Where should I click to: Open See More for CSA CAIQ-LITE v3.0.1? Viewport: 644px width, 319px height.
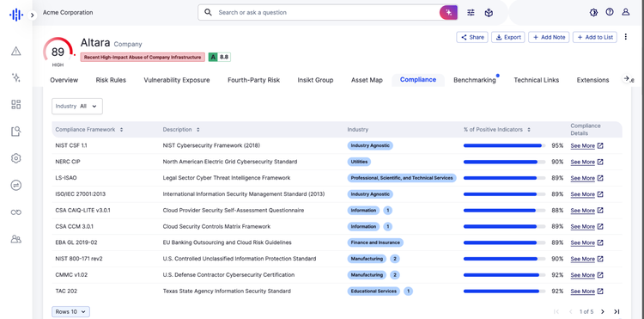point(586,211)
